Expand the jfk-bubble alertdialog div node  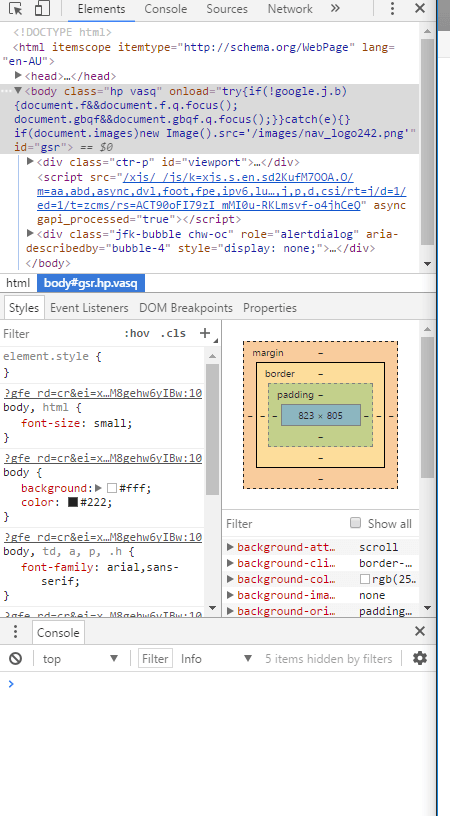(30, 233)
